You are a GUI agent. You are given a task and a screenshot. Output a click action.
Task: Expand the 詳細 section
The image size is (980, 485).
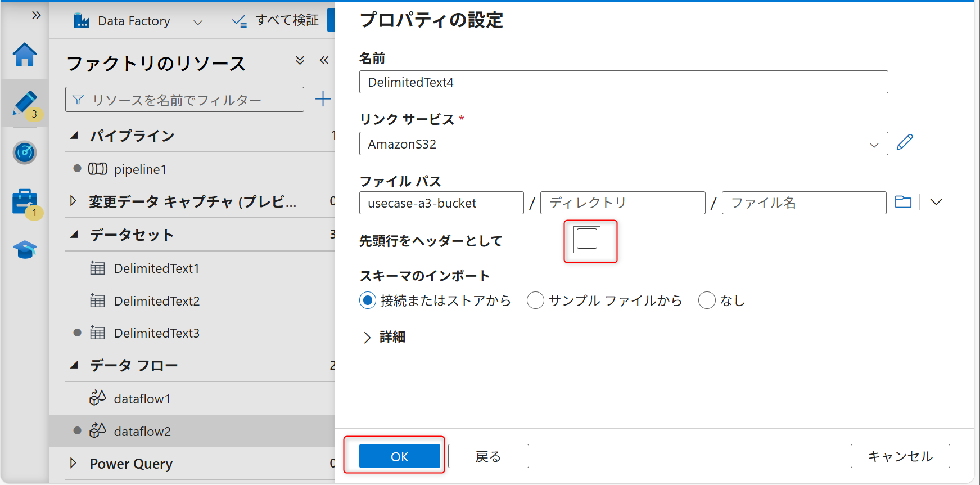tap(367, 338)
